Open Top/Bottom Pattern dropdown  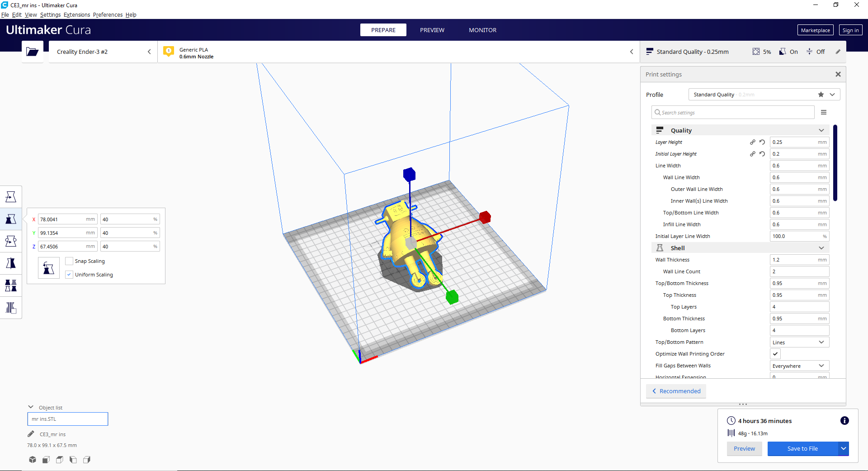click(x=800, y=342)
